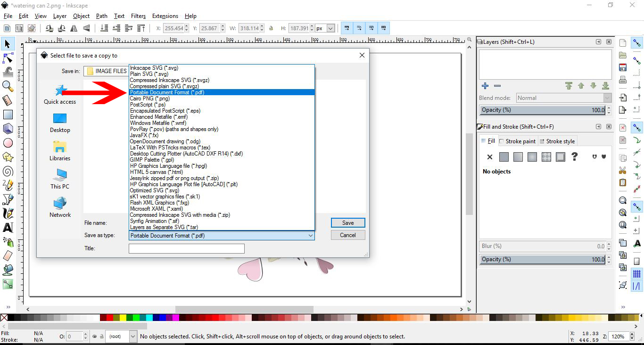Select the Node editing tool

point(8,58)
